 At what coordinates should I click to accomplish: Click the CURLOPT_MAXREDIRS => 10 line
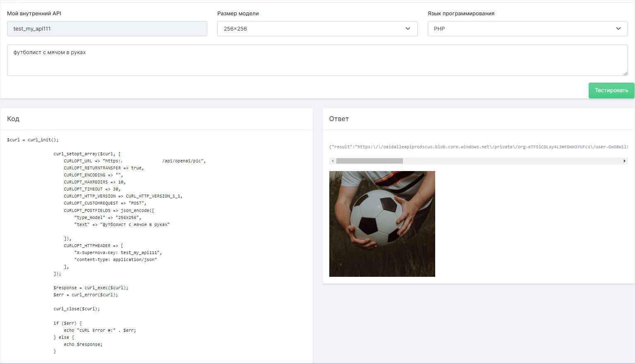click(x=95, y=182)
